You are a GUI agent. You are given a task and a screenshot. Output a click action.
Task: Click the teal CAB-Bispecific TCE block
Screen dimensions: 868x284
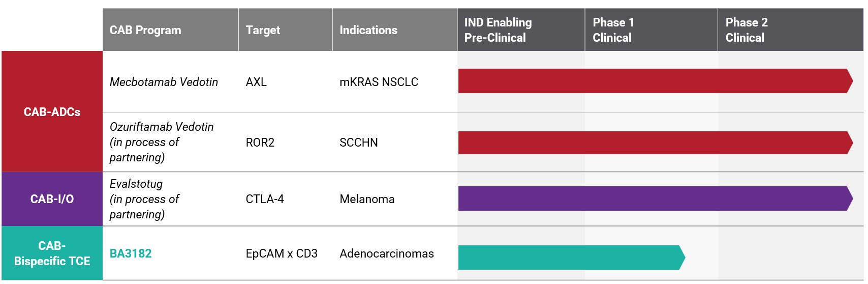[x=52, y=253]
